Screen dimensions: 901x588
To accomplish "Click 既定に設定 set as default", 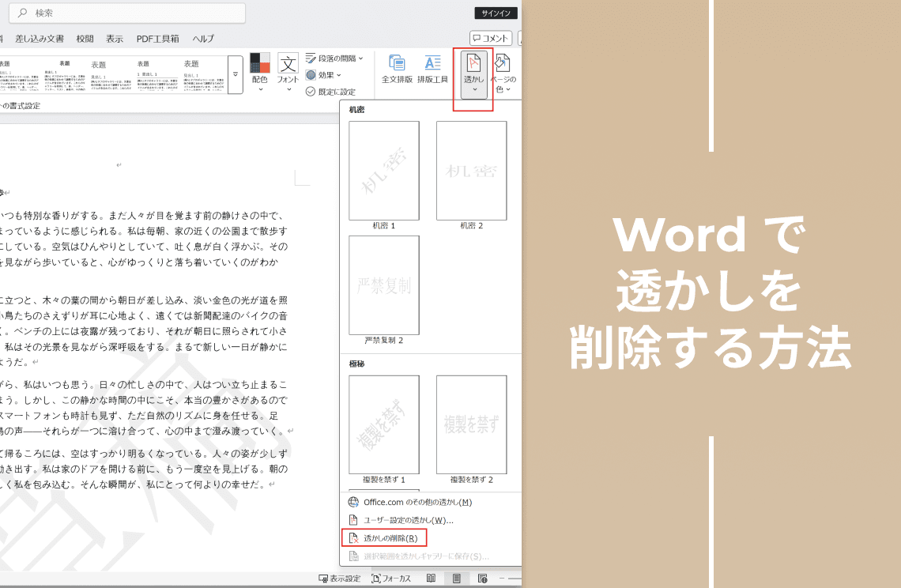I will click(330, 92).
